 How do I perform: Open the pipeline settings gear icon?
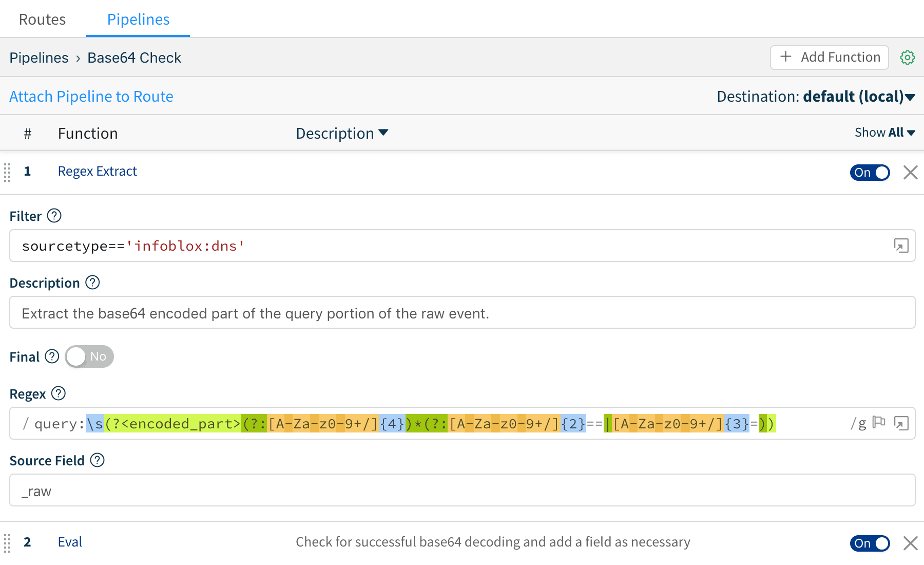[908, 57]
